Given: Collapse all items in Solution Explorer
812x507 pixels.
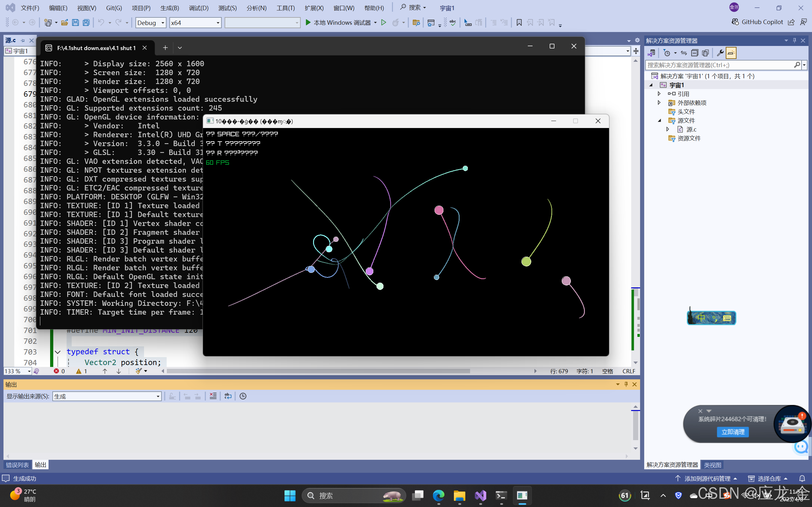Looking at the screenshot, I should click(695, 53).
